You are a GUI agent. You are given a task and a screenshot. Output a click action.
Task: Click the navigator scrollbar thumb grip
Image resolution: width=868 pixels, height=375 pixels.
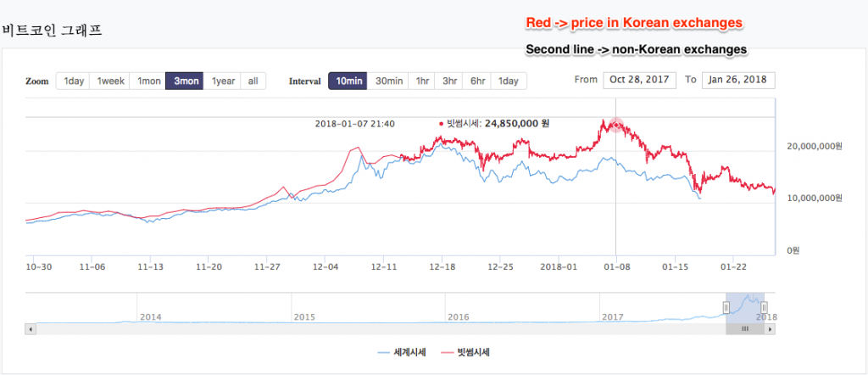pyautogui.click(x=745, y=329)
